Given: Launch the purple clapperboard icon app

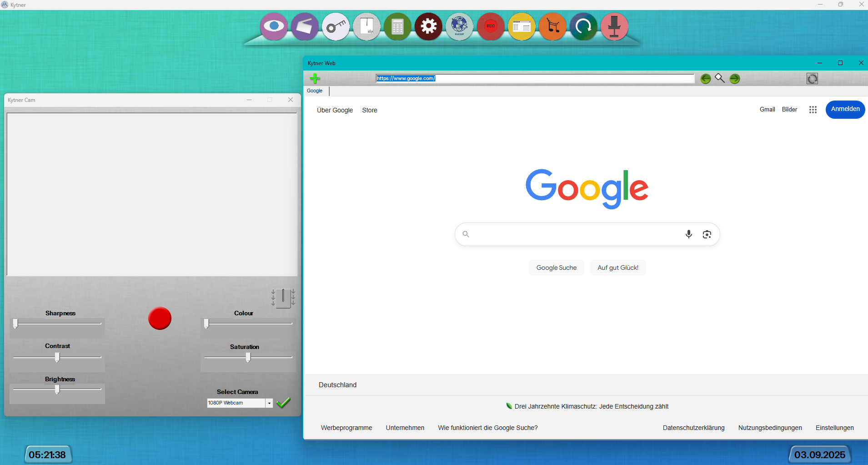Looking at the screenshot, I should pos(305,26).
